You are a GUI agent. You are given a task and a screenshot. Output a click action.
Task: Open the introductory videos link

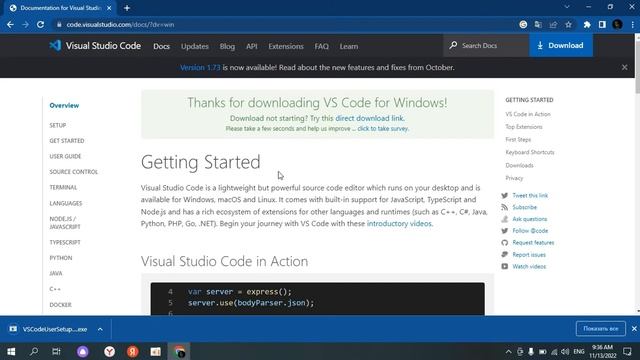pos(399,224)
